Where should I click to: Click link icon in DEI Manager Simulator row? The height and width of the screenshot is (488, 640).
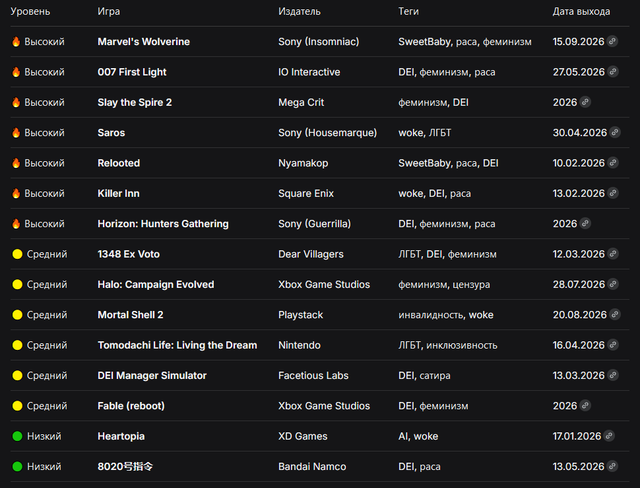pyautogui.click(x=613, y=375)
